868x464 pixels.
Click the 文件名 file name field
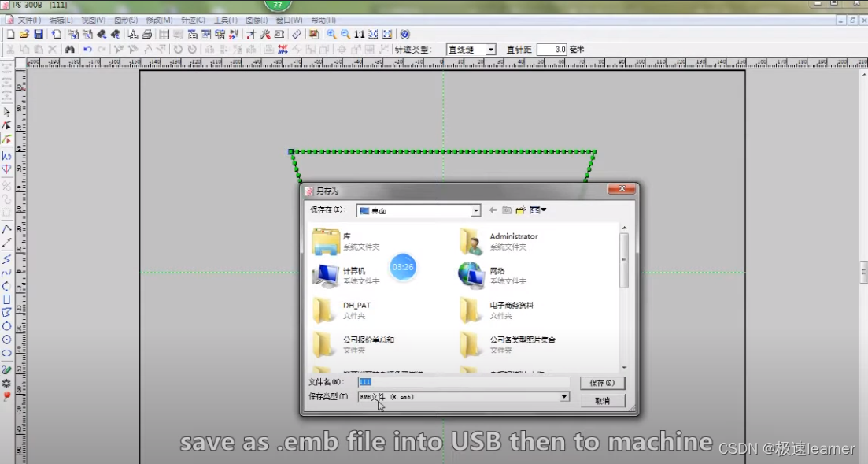coord(464,382)
